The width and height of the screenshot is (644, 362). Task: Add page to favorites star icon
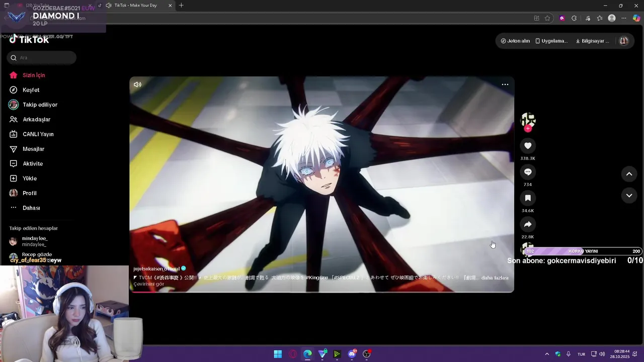[547, 18]
